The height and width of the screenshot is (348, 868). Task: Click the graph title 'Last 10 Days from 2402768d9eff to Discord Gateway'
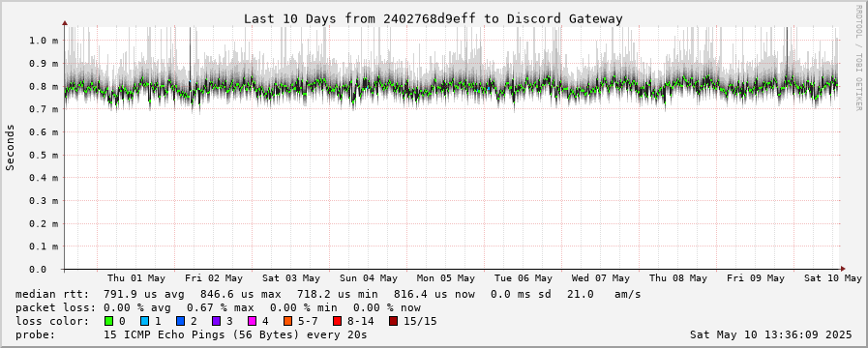pyautogui.click(x=434, y=18)
